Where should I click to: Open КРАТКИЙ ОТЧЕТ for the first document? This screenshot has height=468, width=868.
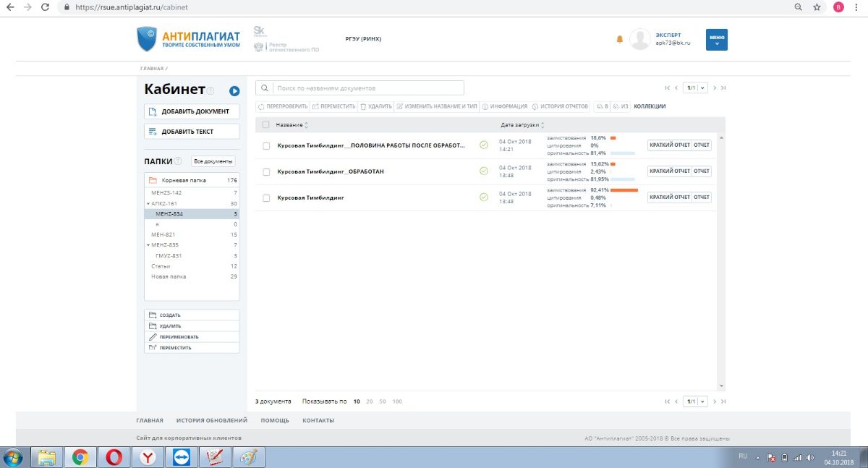tap(669, 145)
